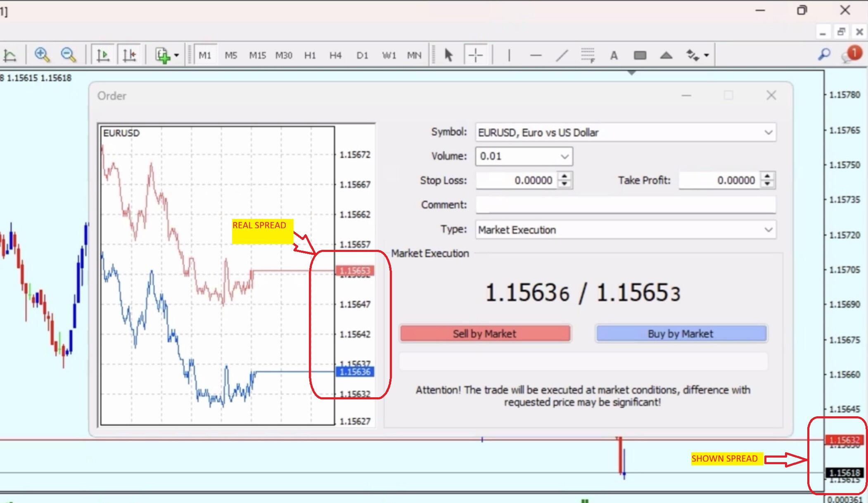
Task: Activate the Crosshair tool
Action: tap(476, 55)
